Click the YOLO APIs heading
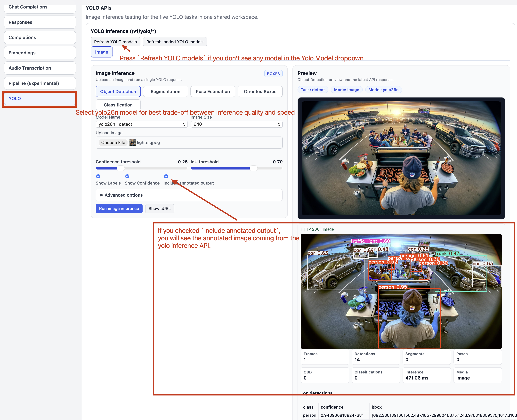This screenshot has height=420, width=517. (98, 8)
